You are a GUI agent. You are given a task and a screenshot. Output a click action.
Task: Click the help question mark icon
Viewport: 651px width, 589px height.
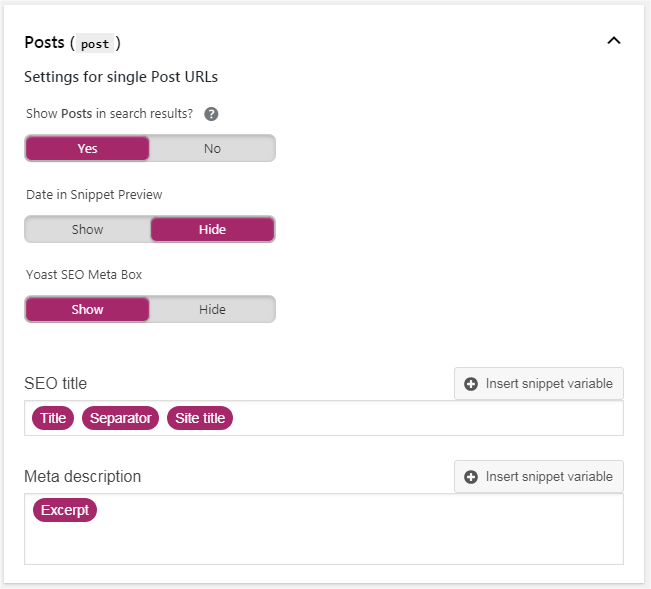pyautogui.click(x=211, y=114)
